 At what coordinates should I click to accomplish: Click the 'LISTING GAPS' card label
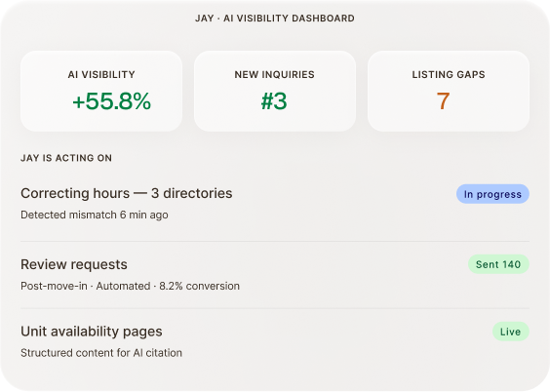(449, 74)
